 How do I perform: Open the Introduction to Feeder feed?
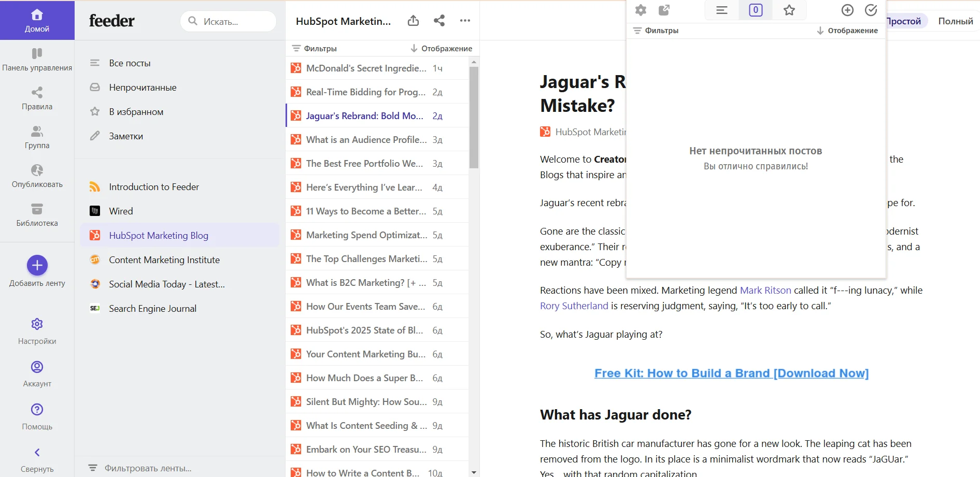[179, 187]
